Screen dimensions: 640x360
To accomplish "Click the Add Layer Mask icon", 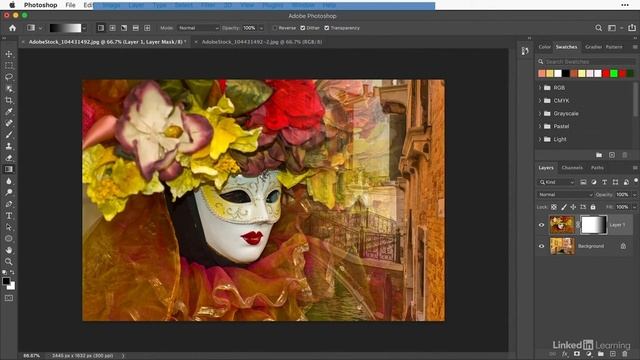I will pos(577,354).
